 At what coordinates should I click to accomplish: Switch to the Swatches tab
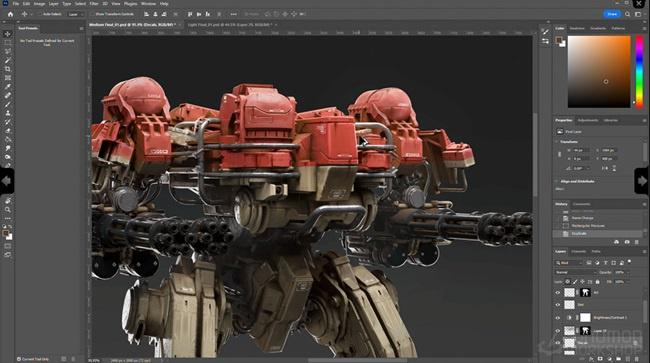577,29
